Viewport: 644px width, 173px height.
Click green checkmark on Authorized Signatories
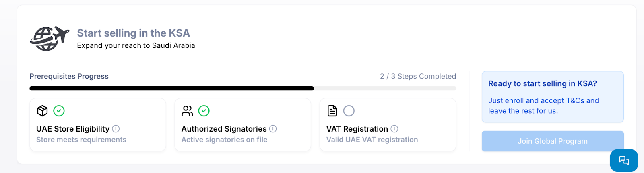204,111
